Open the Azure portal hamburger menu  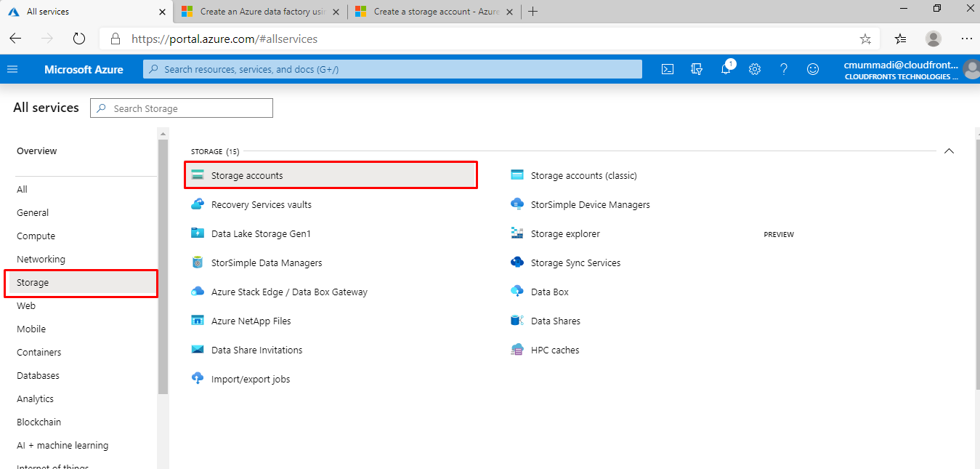(x=12, y=69)
